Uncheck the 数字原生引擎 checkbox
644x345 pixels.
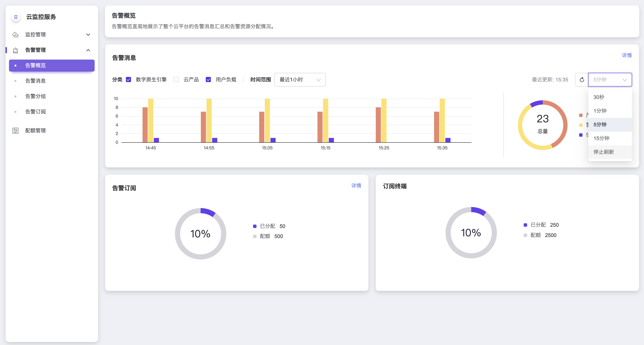click(x=128, y=79)
